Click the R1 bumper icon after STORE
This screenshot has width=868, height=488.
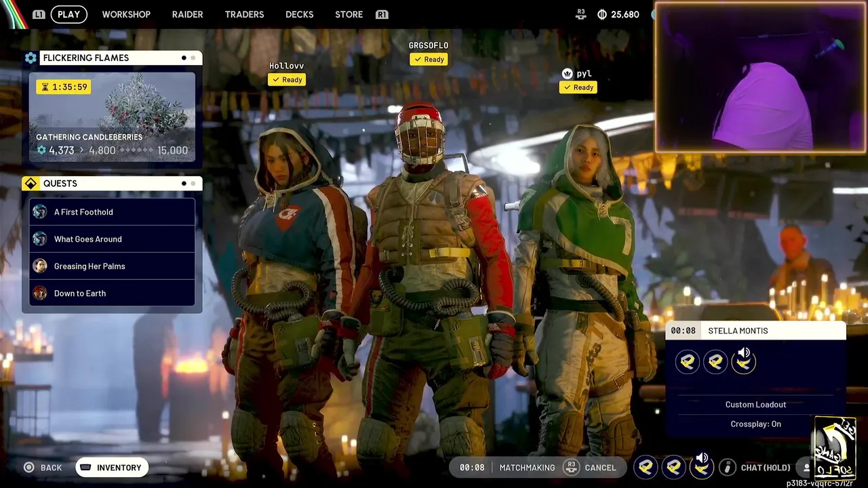pos(382,14)
